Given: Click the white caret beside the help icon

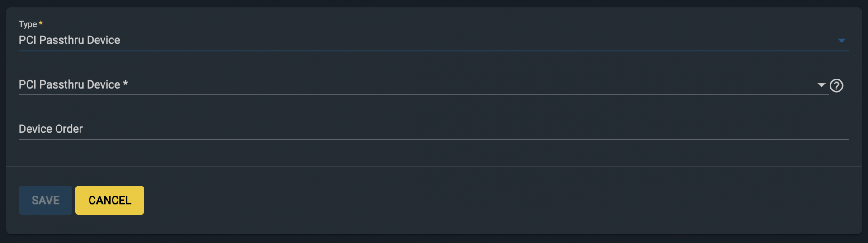Looking at the screenshot, I should [x=821, y=85].
